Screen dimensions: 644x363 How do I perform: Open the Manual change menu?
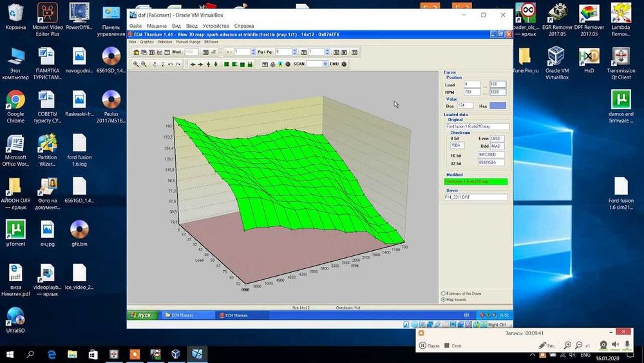tap(187, 41)
